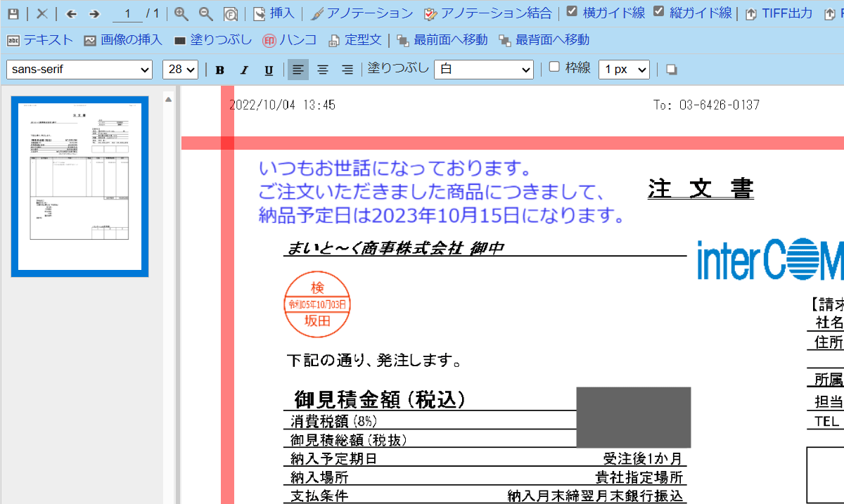Viewport: 844px width, 504px height.
Task: Open アノテーション tool
Action: tap(362, 13)
